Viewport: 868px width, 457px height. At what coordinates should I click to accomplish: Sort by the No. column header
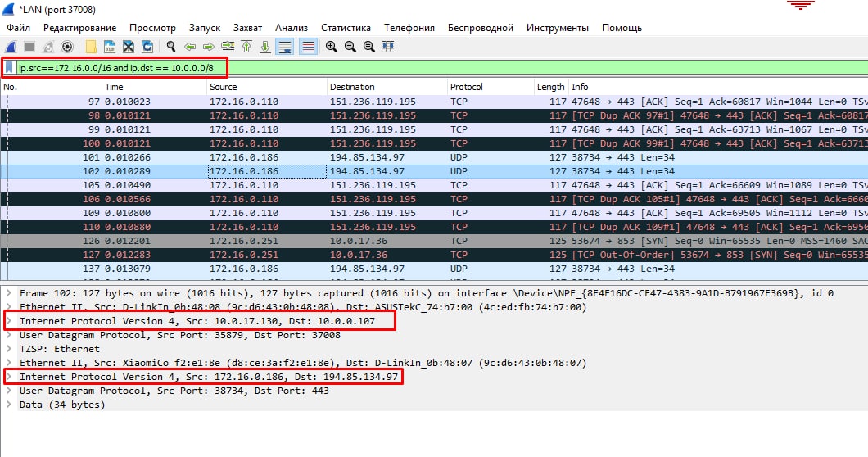51,87
